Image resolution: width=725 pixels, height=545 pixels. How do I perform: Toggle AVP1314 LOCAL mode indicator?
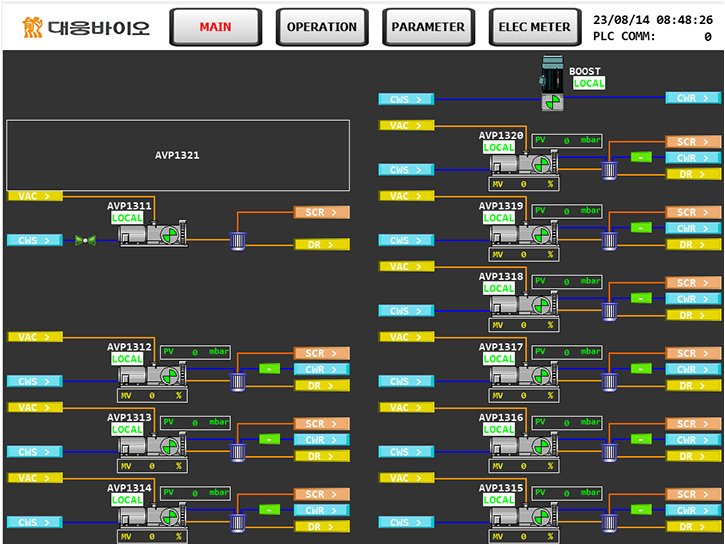[x=127, y=500]
